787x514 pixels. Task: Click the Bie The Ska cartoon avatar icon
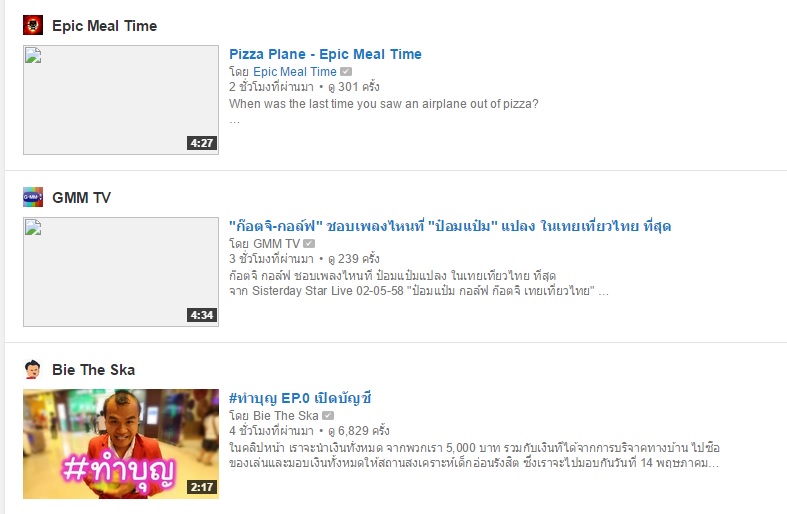click(x=33, y=369)
